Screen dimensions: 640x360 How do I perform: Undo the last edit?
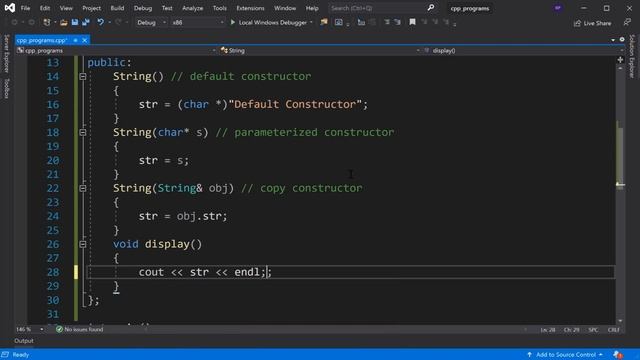(x=100, y=22)
